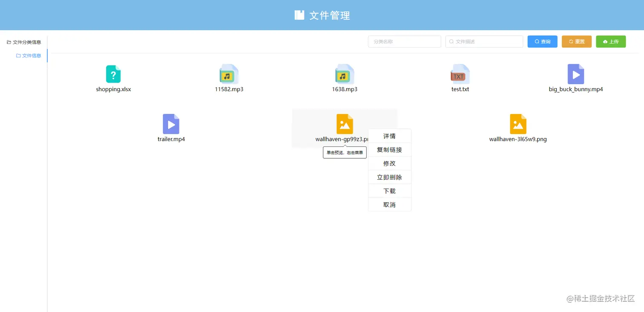
Task: Select 文件信息 in the sidebar
Action: point(29,55)
